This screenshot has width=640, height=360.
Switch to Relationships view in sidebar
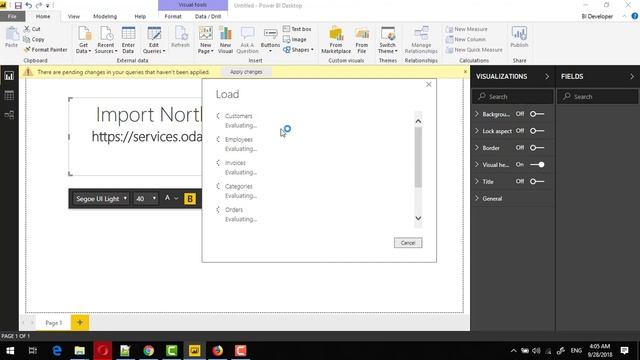[x=9, y=115]
